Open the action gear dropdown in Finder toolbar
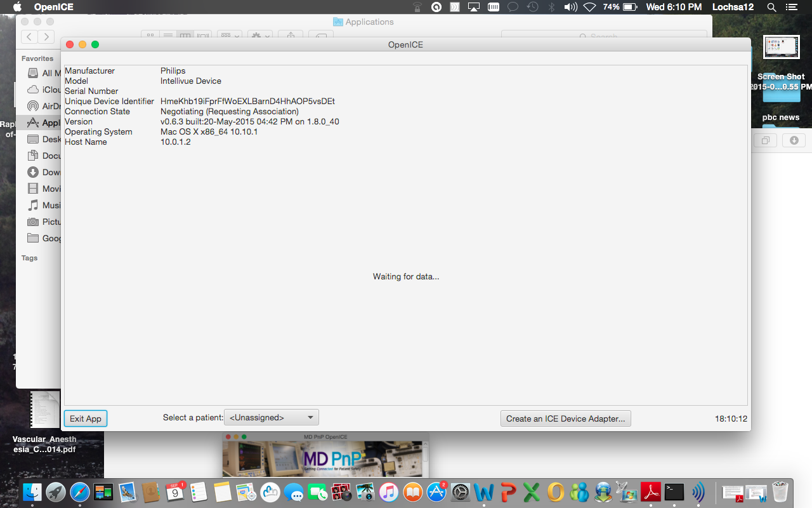Viewport: 812px width, 508px height. coord(260,36)
